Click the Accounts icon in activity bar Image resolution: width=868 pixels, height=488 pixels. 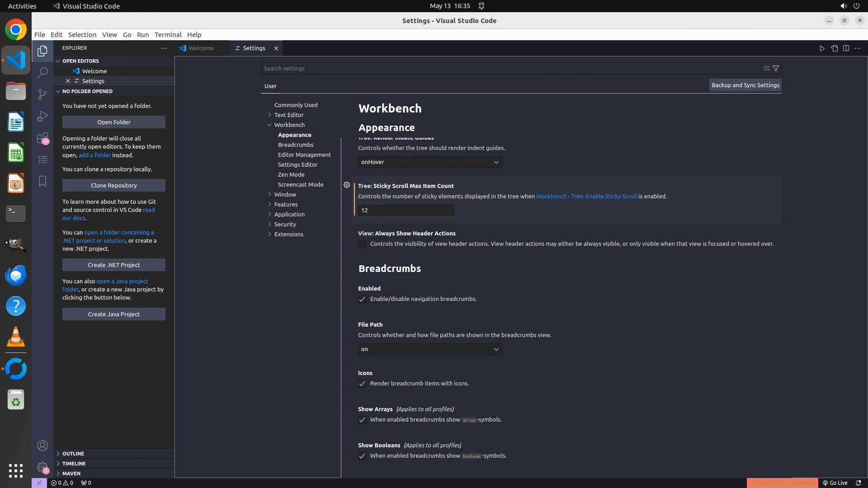pyautogui.click(x=42, y=446)
